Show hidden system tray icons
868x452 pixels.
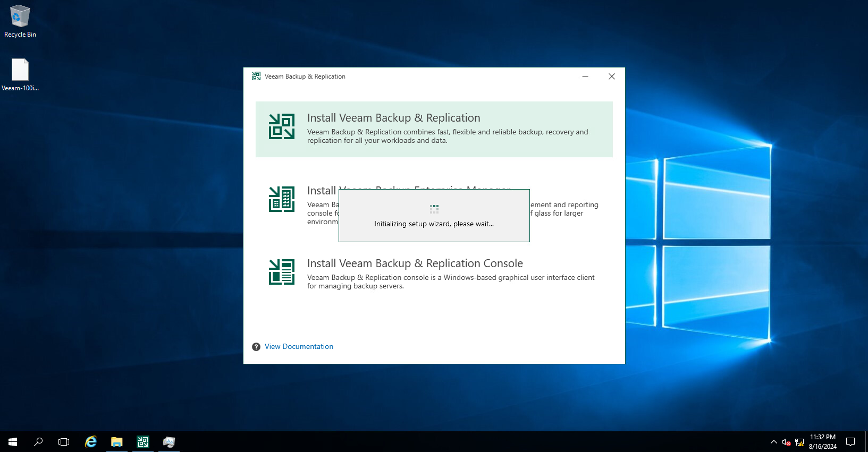pyautogui.click(x=774, y=442)
